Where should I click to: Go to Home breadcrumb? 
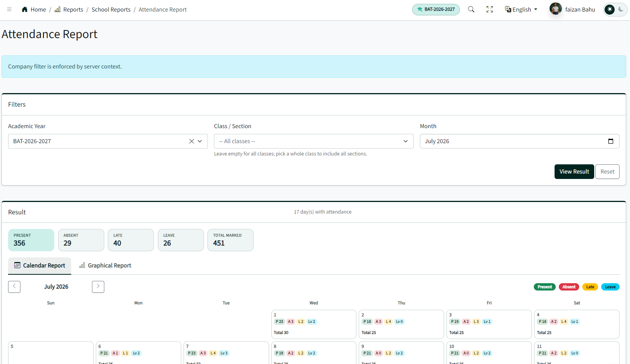coord(34,9)
